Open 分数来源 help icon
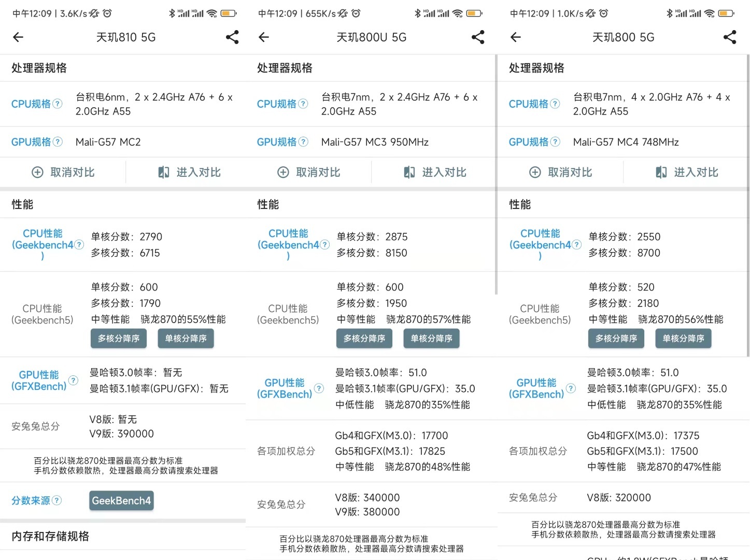Viewport: 750px width, 560px height. click(57, 500)
